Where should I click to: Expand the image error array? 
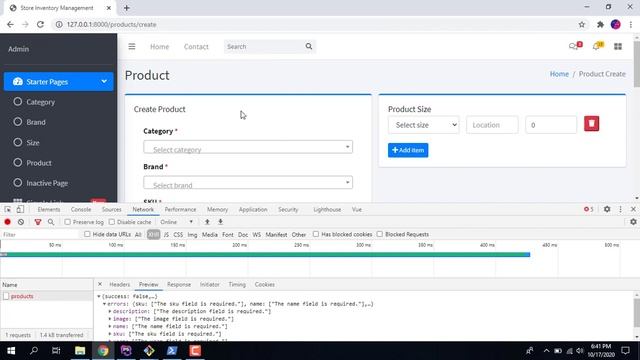pyautogui.click(x=110, y=319)
